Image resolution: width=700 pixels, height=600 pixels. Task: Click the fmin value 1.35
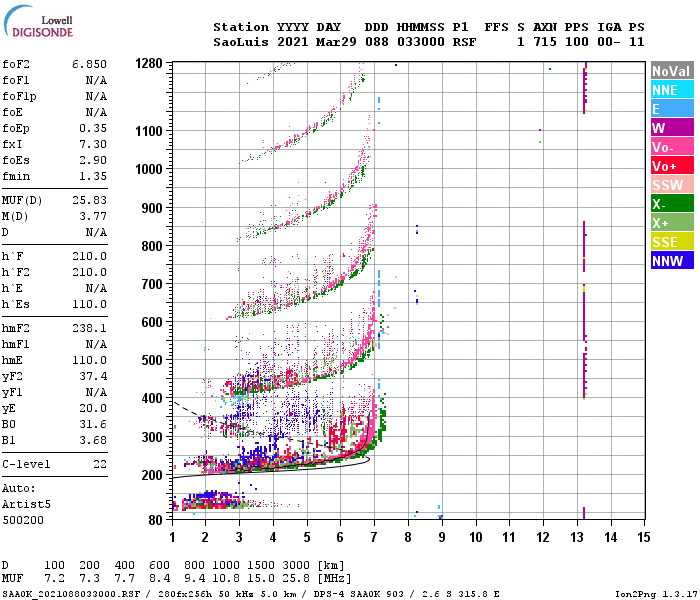(x=93, y=176)
